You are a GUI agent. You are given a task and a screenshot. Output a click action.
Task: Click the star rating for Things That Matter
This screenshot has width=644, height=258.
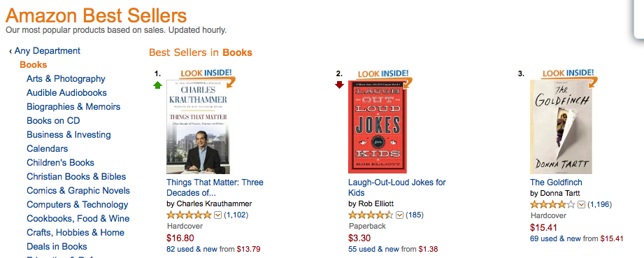189,215
